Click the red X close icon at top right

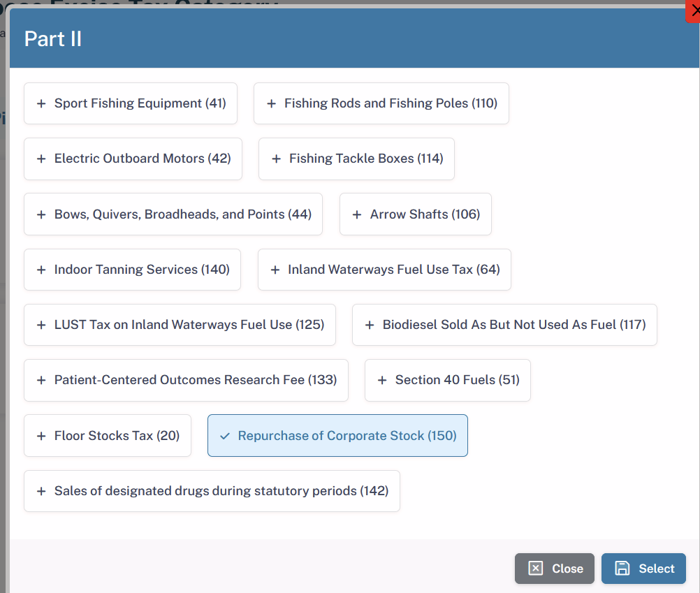693,10
